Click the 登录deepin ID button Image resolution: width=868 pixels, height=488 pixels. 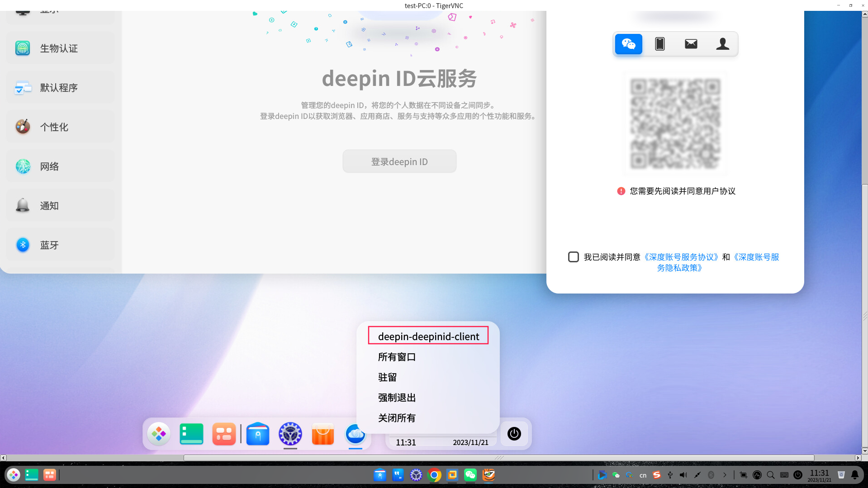(399, 161)
